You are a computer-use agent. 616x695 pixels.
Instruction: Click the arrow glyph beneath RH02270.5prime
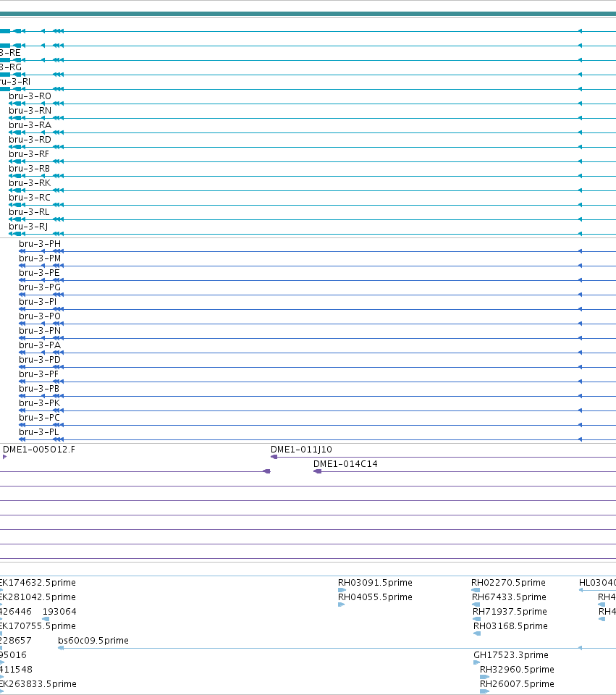[x=476, y=590]
